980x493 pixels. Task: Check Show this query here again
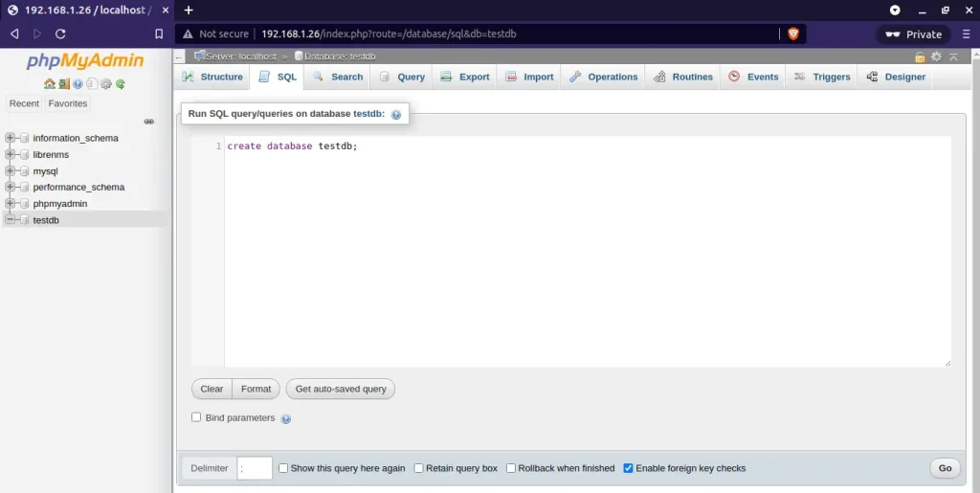(x=283, y=468)
